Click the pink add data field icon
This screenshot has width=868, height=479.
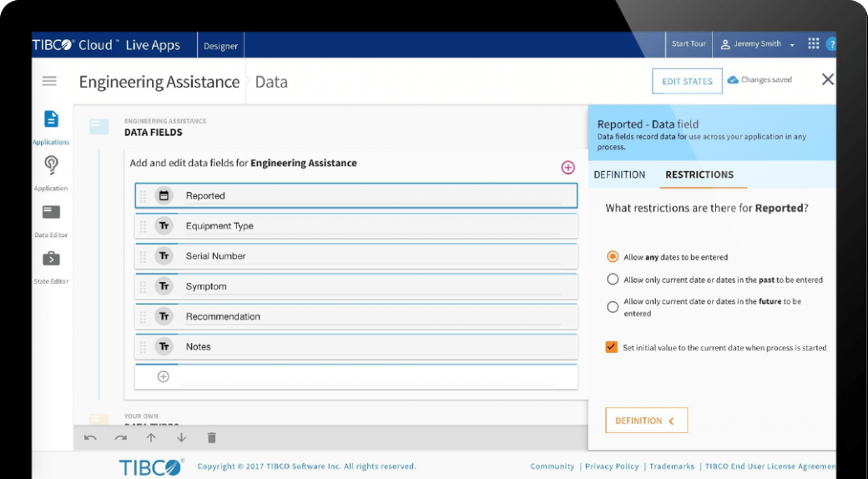pos(568,167)
